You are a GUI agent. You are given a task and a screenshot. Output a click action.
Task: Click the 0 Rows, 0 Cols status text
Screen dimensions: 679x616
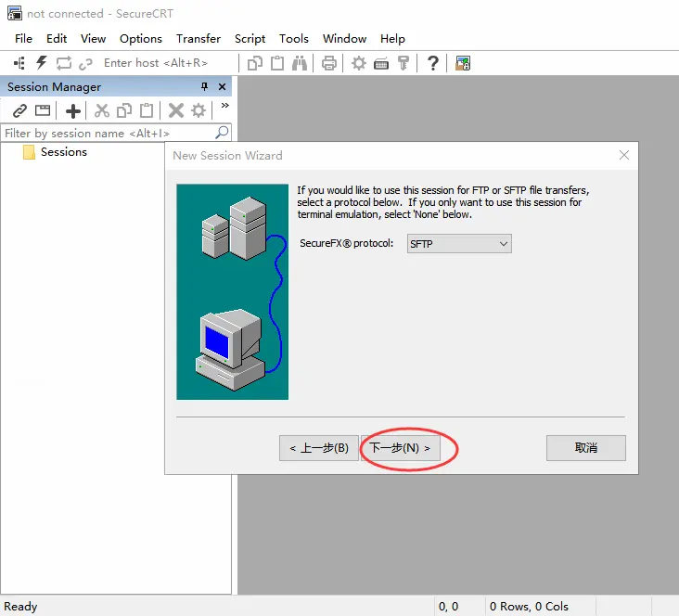529,606
